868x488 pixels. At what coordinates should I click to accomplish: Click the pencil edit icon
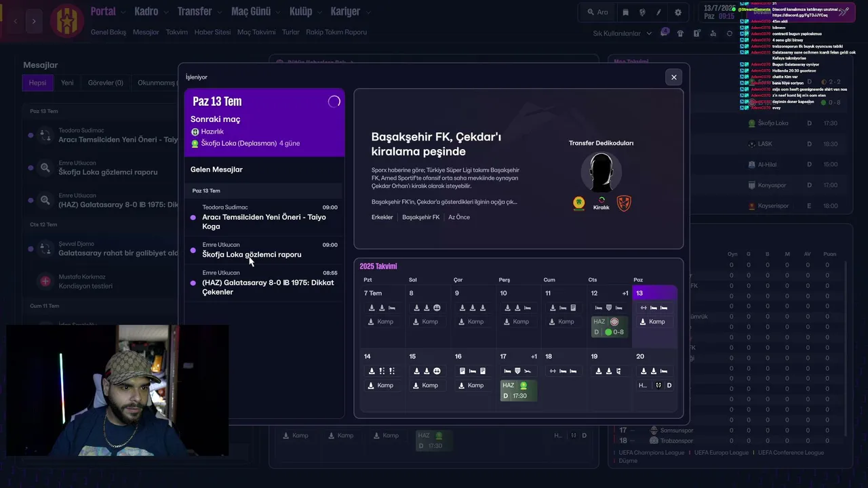tap(659, 12)
